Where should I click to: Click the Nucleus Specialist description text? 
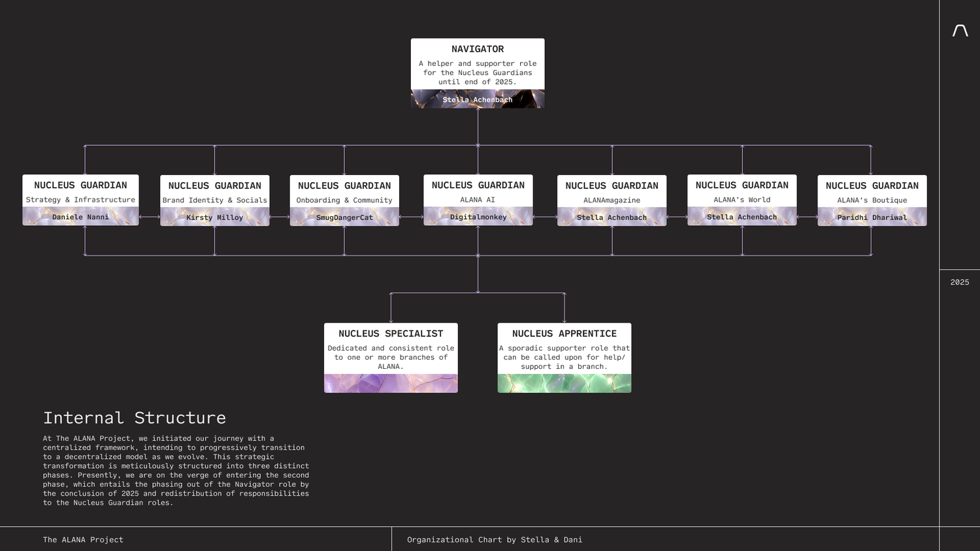coord(391,357)
